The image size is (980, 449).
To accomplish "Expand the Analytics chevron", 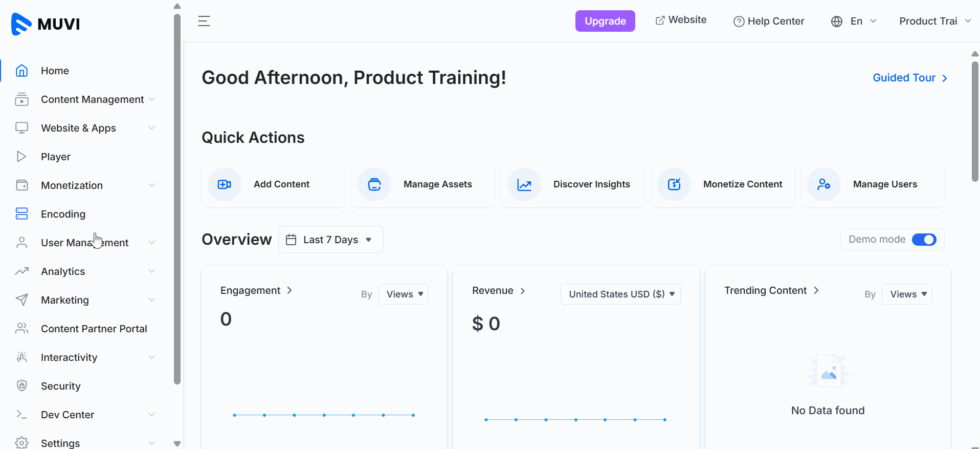I will coord(152,271).
